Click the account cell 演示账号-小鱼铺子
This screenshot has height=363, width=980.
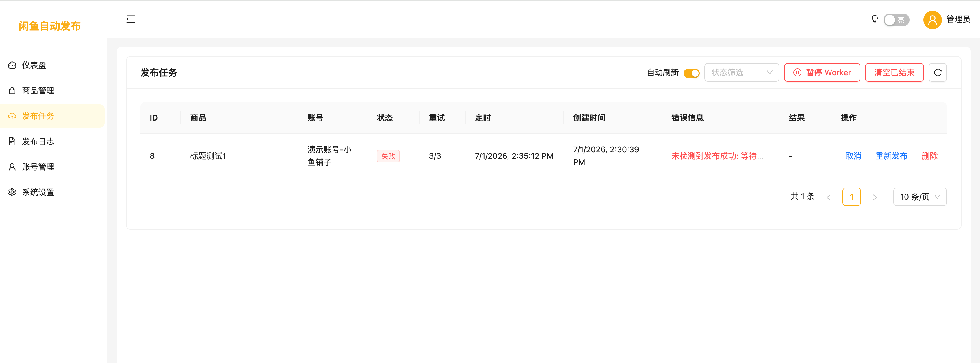point(329,156)
